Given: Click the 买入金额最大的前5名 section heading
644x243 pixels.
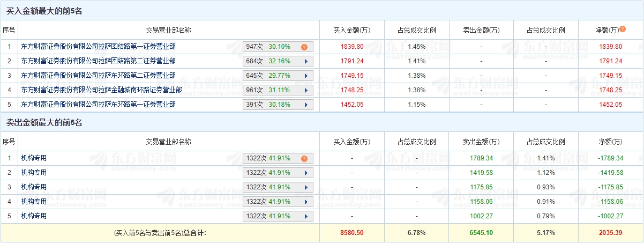Looking at the screenshot, I should click(44, 11).
